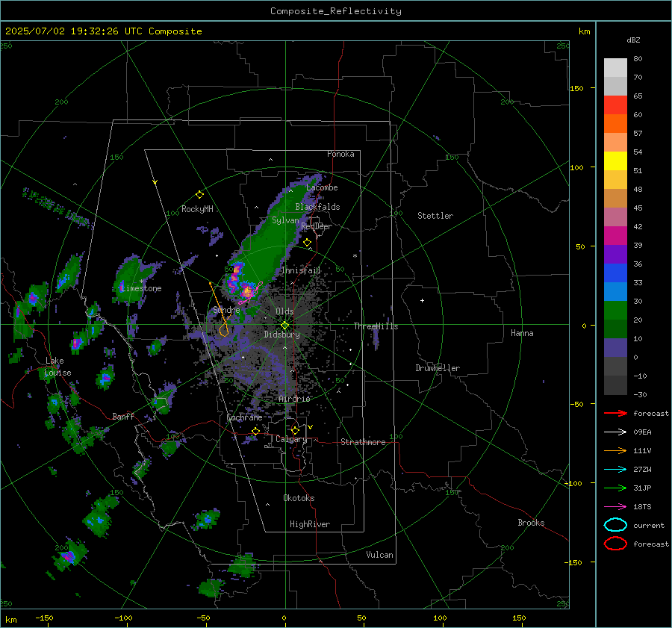Click the 'Innisfail' map label
The height and width of the screenshot is (628, 672).
[x=302, y=270]
